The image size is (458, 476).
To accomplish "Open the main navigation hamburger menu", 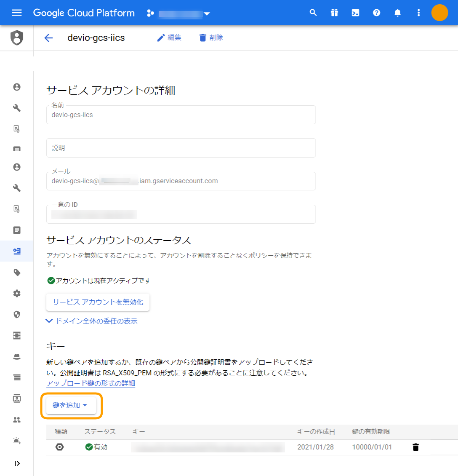I will (17, 13).
